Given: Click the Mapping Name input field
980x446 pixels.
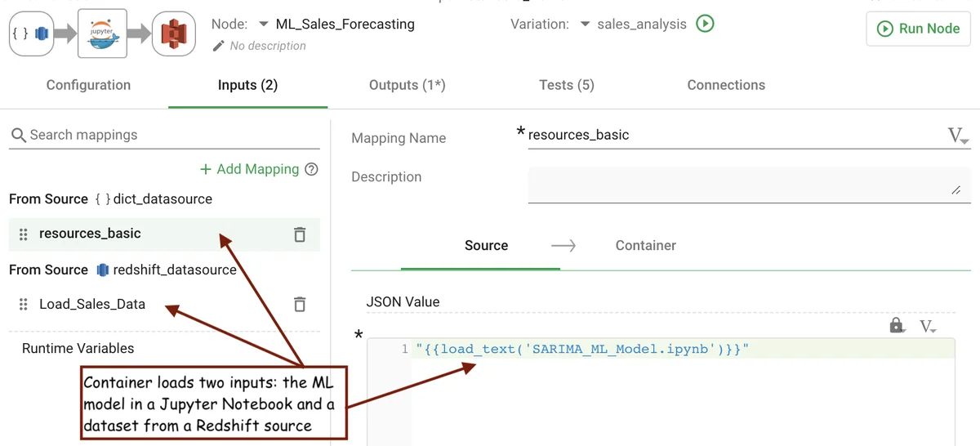Looking at the screenshot, I should [735, 135].
